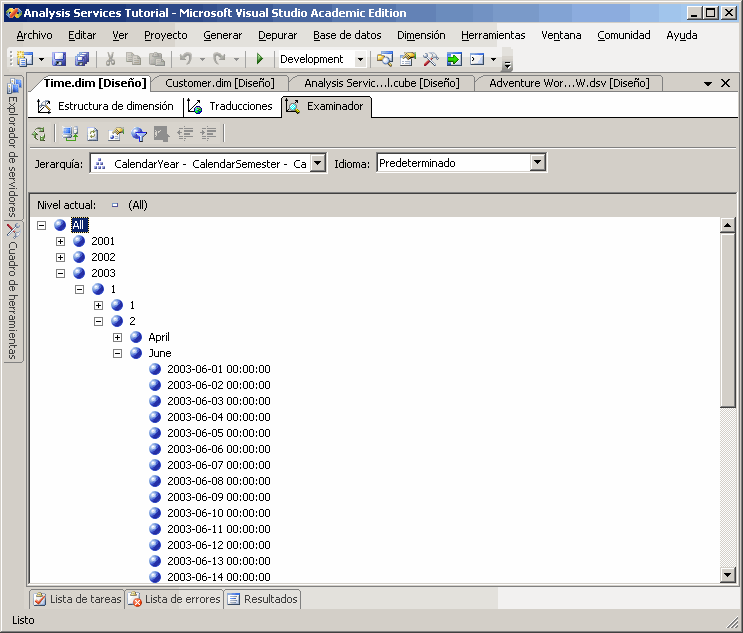The height and width of the screenshot is (633, 743).
Task: Collapse the All root node
Action: click(42, 226)
